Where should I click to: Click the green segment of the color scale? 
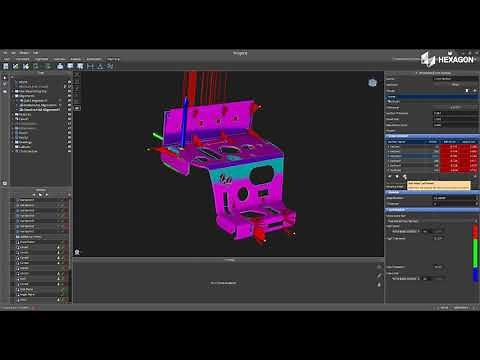pos(476,252)
